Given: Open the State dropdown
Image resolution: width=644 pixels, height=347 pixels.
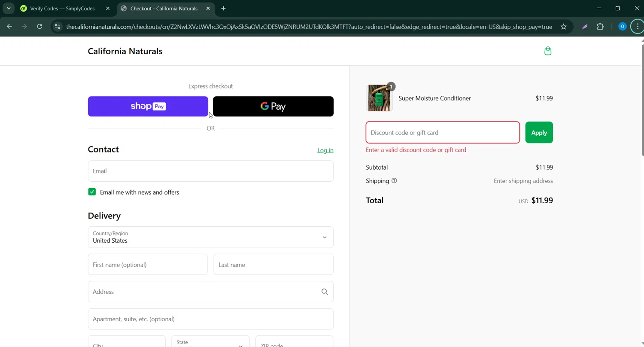Looking at the screenshot, I should pos(210,342).
